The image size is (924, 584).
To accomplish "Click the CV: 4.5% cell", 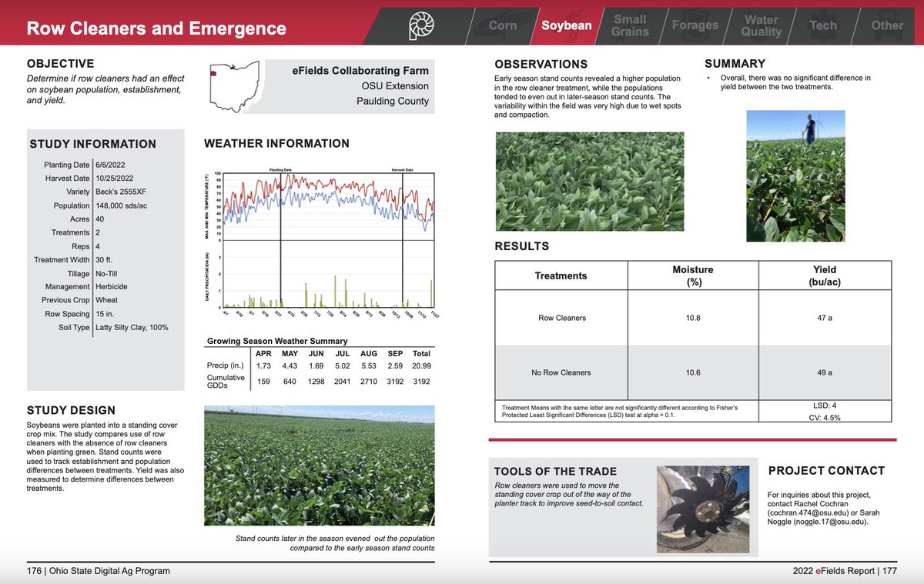I will click(x=825, y=417).
